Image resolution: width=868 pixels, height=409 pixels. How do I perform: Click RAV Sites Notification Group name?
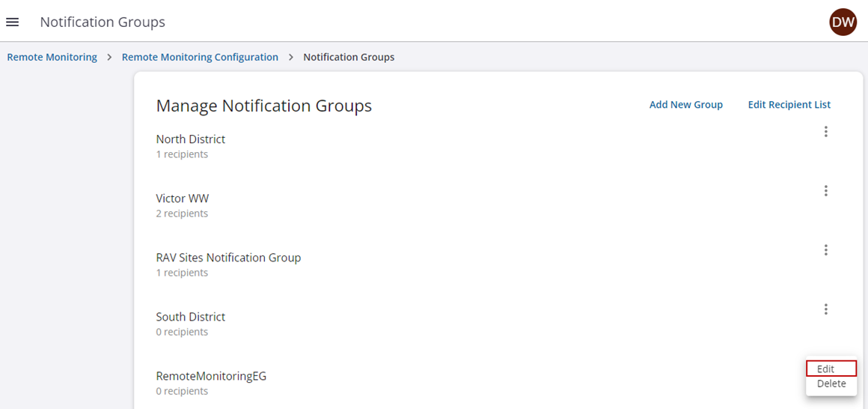coord(228,258)
